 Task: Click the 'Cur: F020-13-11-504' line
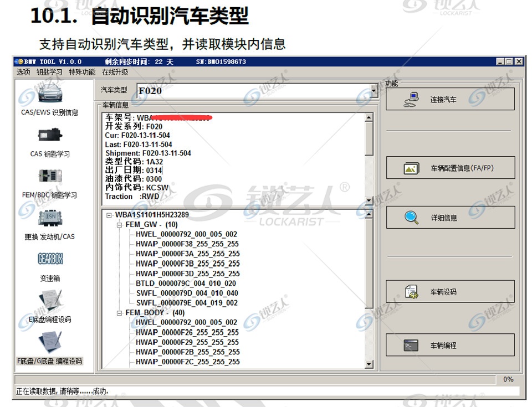[137, 135]
